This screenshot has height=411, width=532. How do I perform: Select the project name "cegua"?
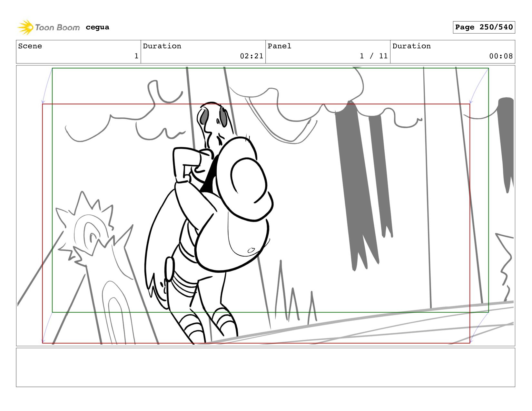pos(97,27)
